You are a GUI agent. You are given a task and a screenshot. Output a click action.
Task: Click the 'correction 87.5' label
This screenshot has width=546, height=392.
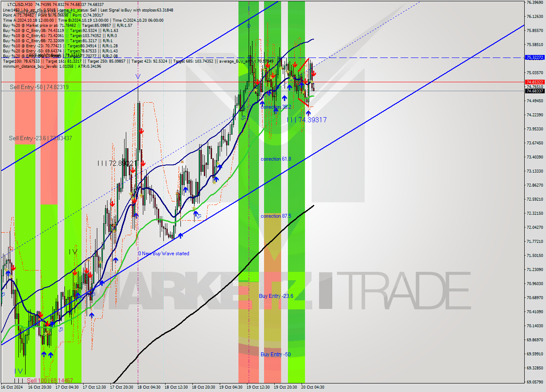[x=276, y=216]
